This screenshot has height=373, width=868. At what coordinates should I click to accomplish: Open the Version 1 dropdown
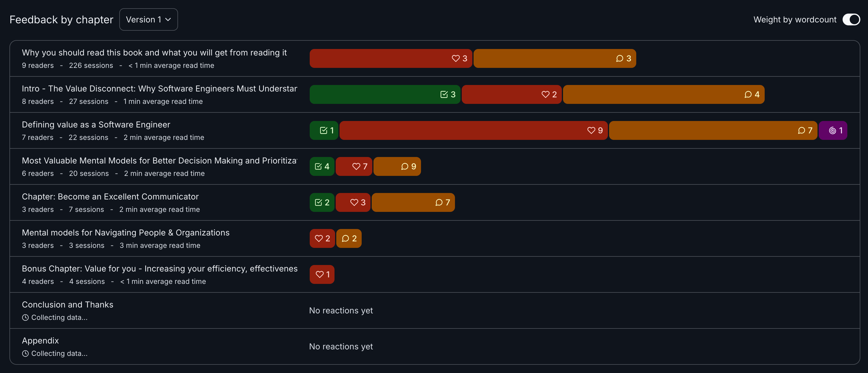(x=148, y=19)
